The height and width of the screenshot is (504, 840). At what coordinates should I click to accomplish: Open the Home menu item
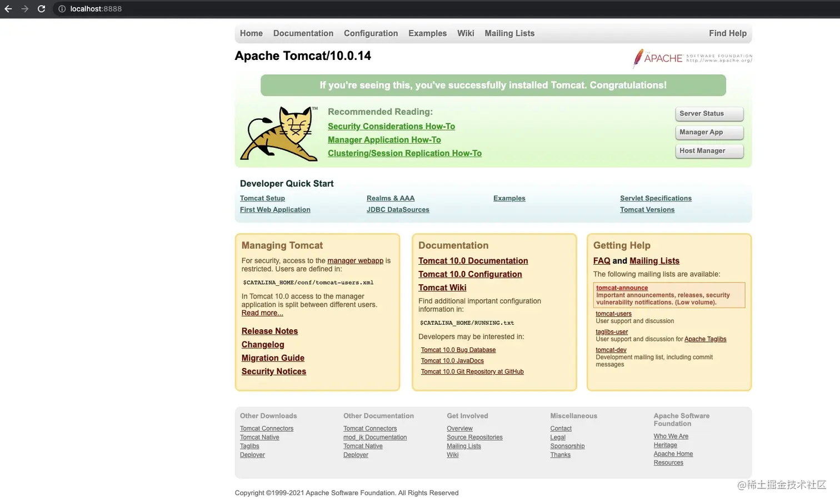[x=251, y=33]
